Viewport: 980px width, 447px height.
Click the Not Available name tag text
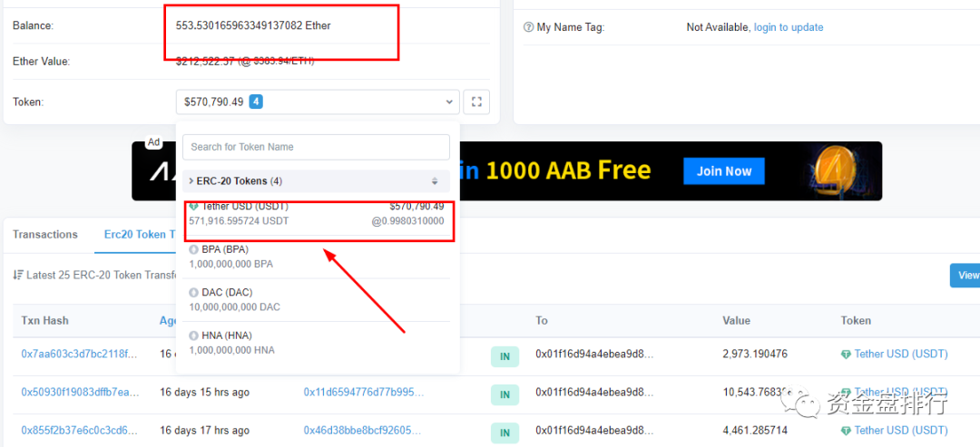tap(718, 27)
